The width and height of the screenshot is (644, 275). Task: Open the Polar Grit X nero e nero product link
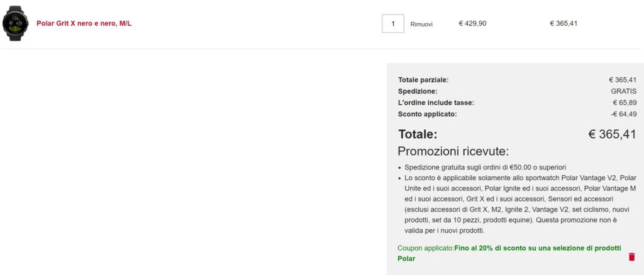click(84, 24)
